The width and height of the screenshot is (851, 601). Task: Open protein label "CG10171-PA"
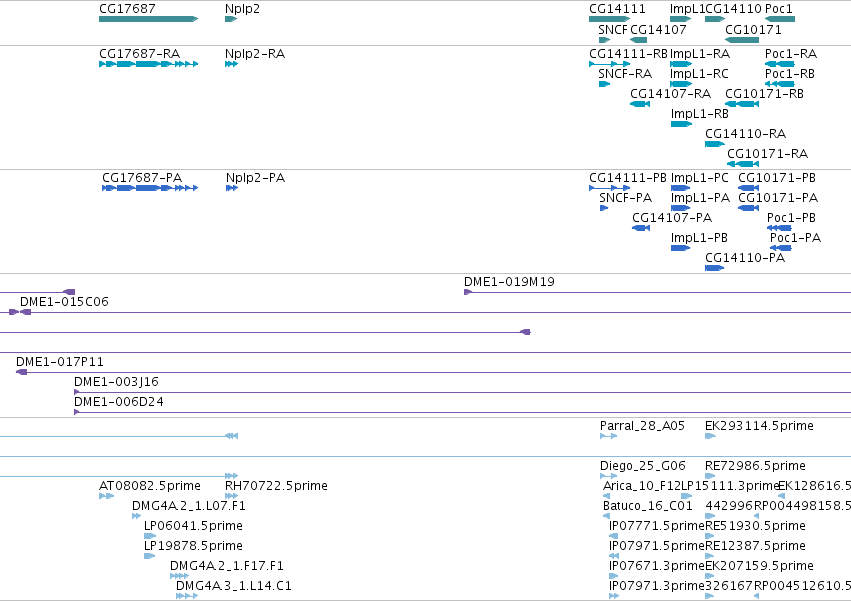778,198
